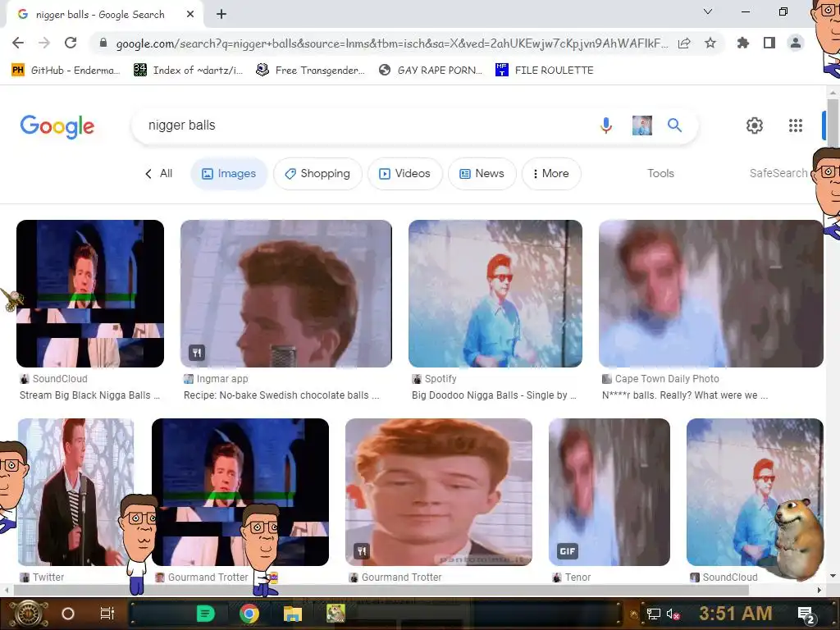Image resolution: width=840 pixels, height=630 pixels.
Task: Start a voice search with microphone
Action: pyautogui.click(x=606, y=126)
